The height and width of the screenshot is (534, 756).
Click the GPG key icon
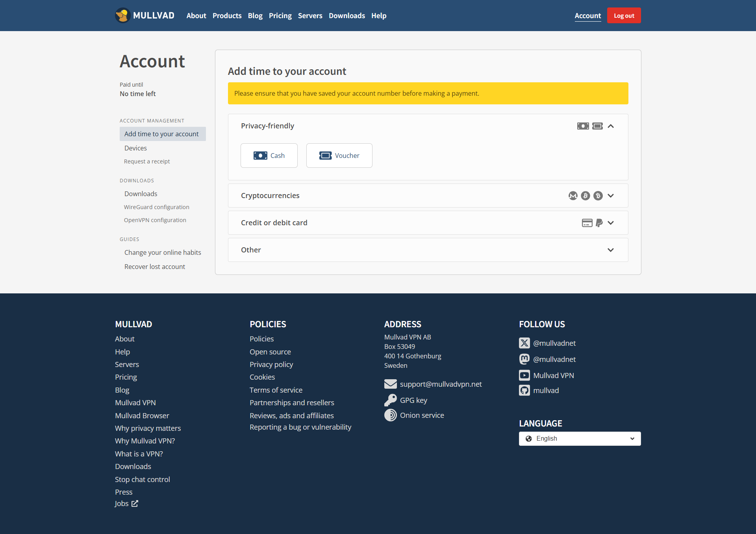(x=390, y=400)
